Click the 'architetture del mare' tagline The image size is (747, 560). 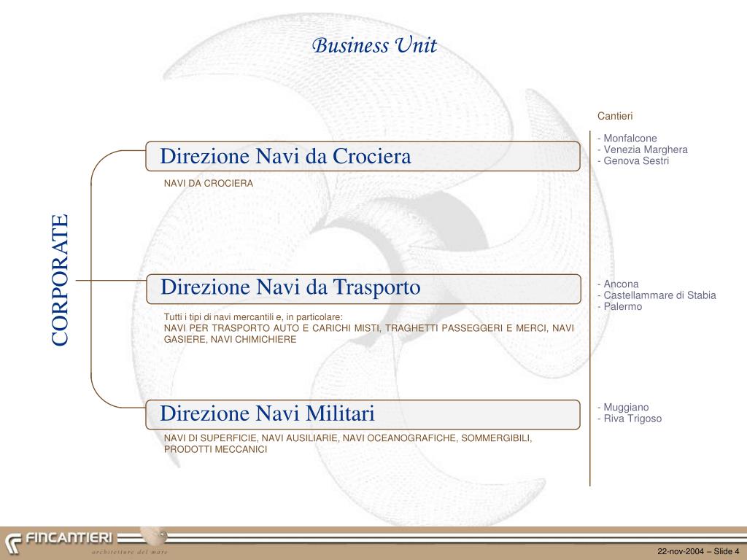[130, 553]
